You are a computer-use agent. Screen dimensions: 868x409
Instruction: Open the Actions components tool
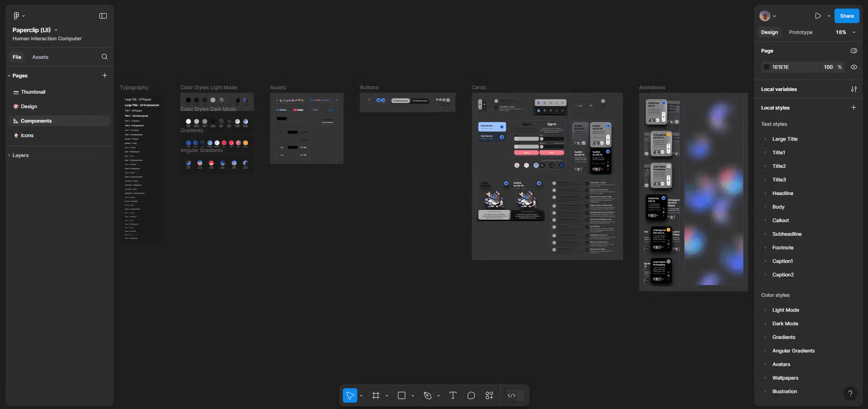click(489, 396)
